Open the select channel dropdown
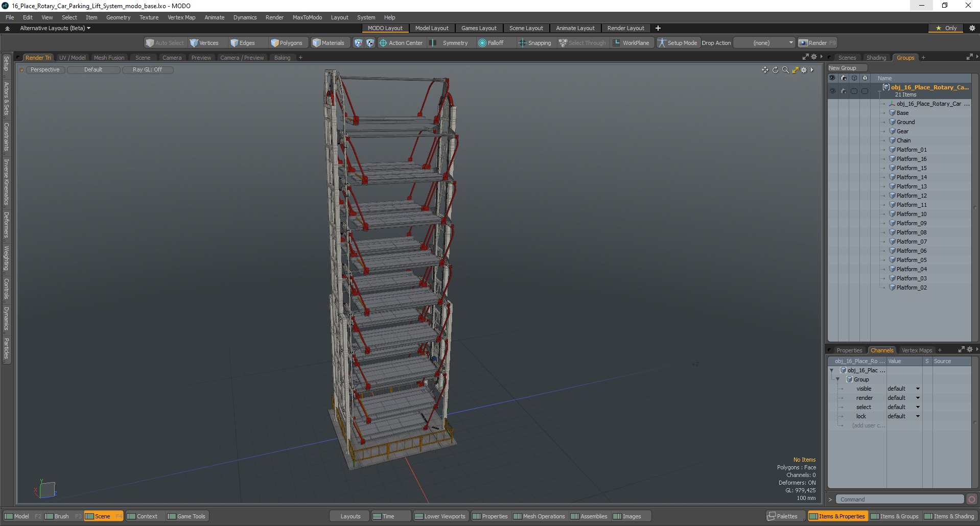The width and height of the screenshot is (980, 526). coord(903,407)
